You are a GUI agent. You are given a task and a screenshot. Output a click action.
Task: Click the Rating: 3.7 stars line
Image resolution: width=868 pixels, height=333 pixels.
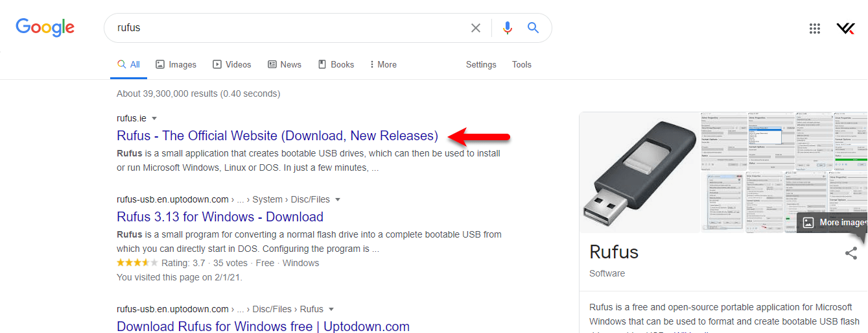coord(218,263)
